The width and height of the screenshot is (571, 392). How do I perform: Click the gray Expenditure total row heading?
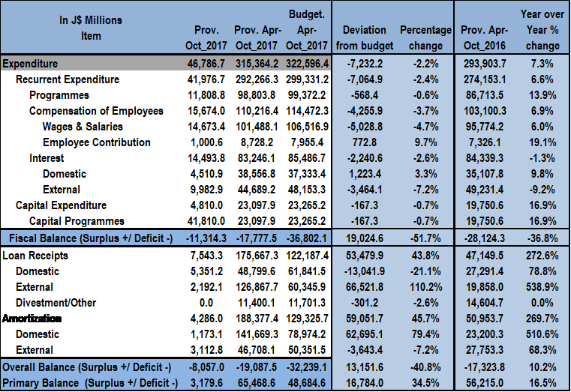[31, 64]
